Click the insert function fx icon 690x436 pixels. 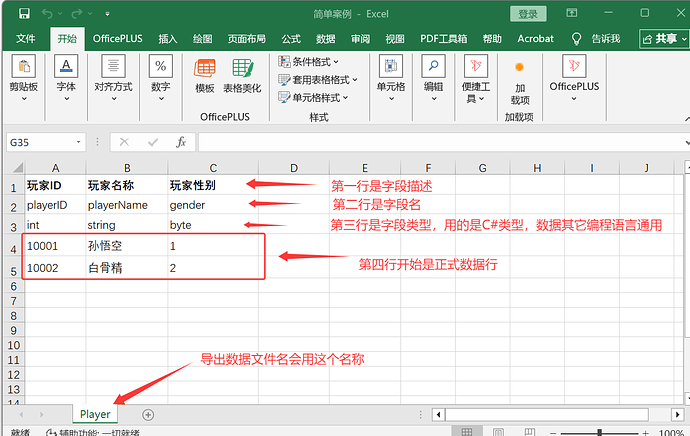click(181, 142)
